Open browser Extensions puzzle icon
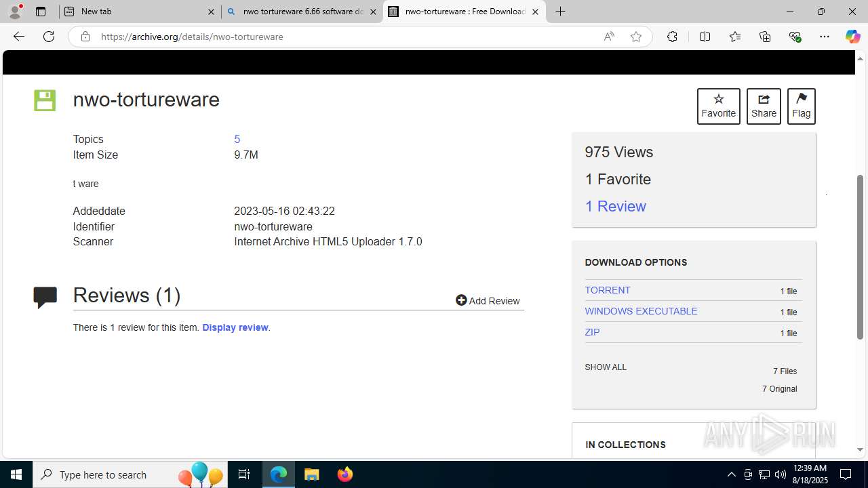The width and height of the screenshot is (868, 488). click(x=672, y=37)
